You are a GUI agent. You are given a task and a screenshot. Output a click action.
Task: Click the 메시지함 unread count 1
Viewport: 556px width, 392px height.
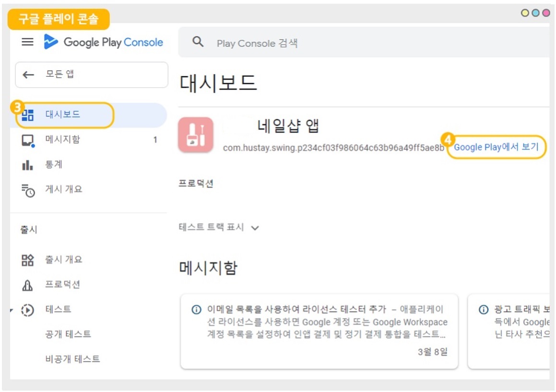tap(155, 140)
